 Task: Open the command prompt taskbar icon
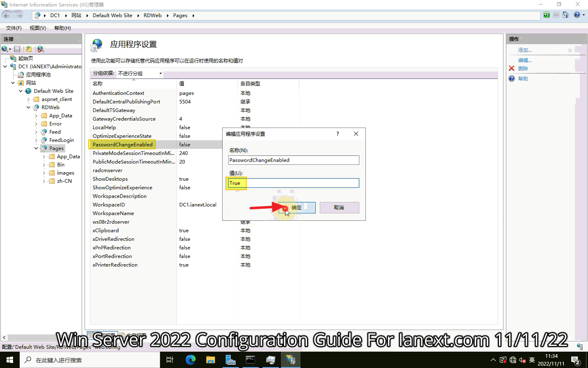pyautogui.click(x=250, y=360)
